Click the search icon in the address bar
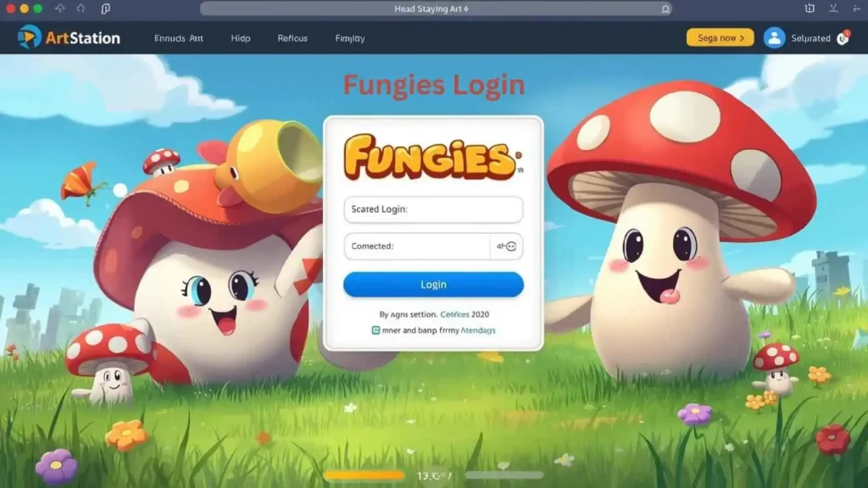 (665, 8)
